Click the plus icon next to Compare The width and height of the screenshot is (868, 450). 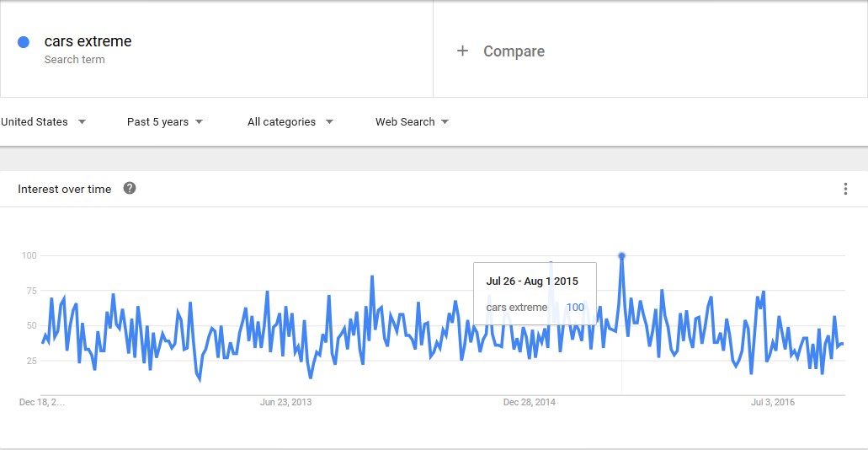pyautogui.click(x=462, y=51)
